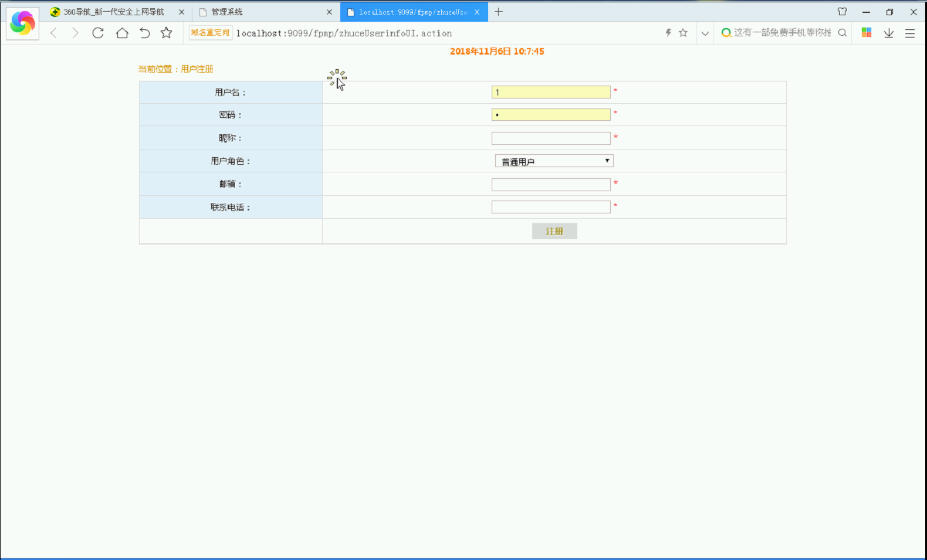Click the 用户名： label
The width and height of the screenshot is (927, 560).
click(231, 93)
